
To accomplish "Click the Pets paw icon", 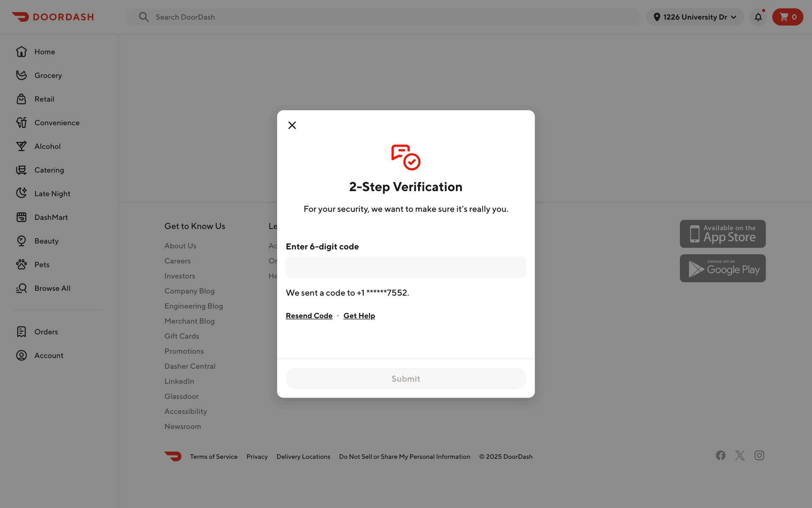I will pos(22,265).
